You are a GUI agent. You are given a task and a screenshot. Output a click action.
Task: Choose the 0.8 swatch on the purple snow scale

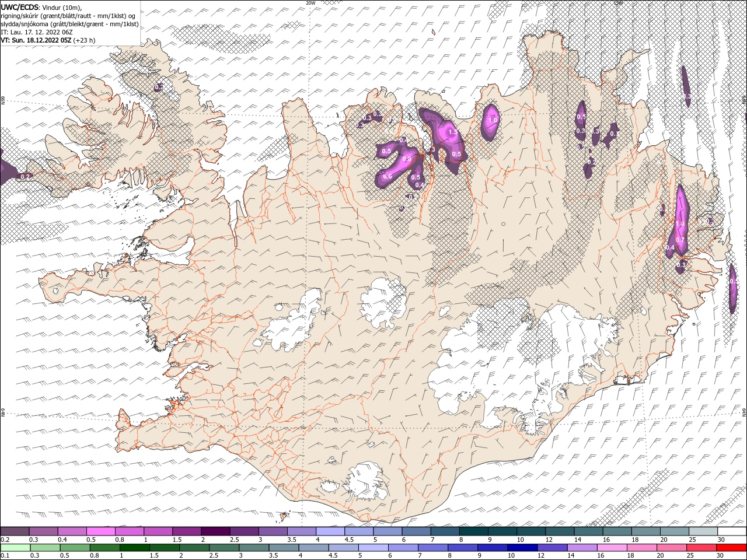coord(130,531)
